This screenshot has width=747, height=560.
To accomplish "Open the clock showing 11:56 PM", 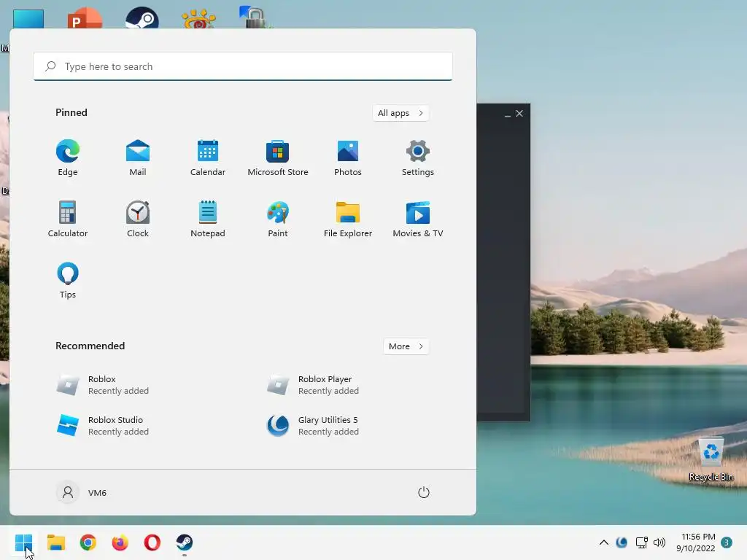I will point(695,542).
